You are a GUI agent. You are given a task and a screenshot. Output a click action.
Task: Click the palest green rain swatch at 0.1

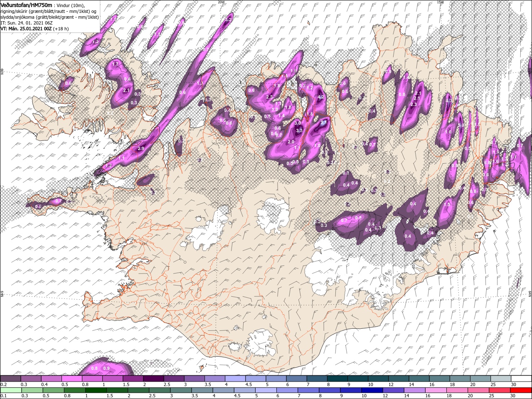[11, 390]
